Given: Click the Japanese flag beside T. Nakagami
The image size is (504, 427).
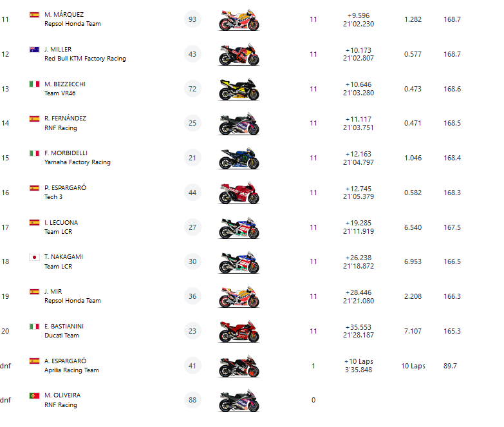Looking at the screenshot, I should point(34,257).
